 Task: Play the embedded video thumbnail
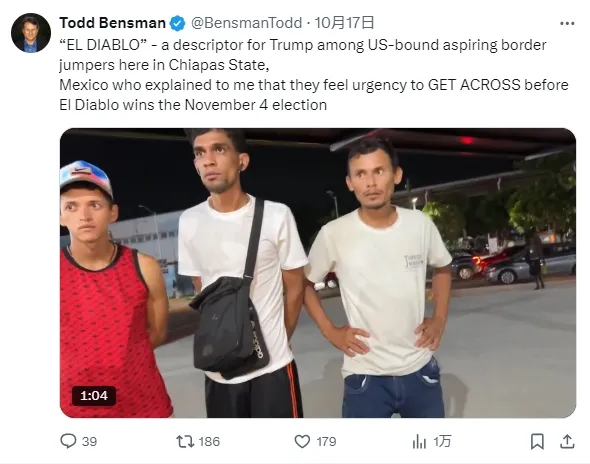(x=318, y=273)
